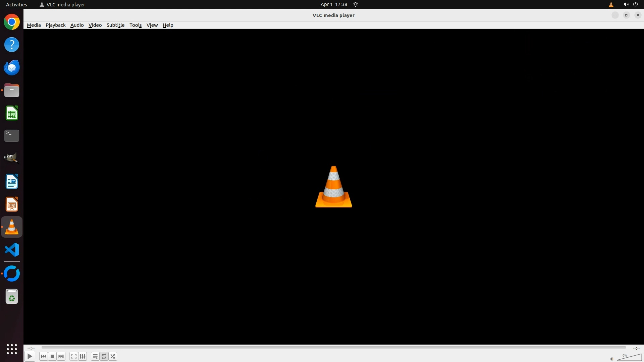This screenshot has height=362, width=644.
Task: Mute audio via speaker icon
Action: tap(612, 359)
